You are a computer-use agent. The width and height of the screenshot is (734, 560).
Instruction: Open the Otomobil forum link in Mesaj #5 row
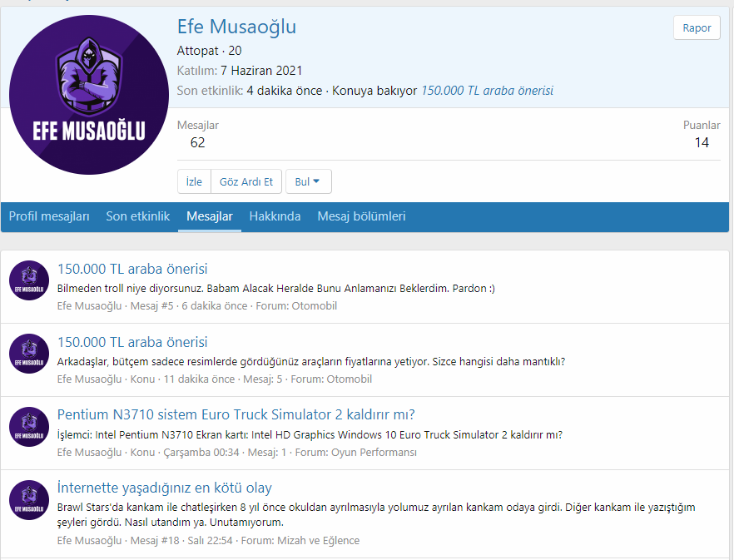[x=314, y=305]
